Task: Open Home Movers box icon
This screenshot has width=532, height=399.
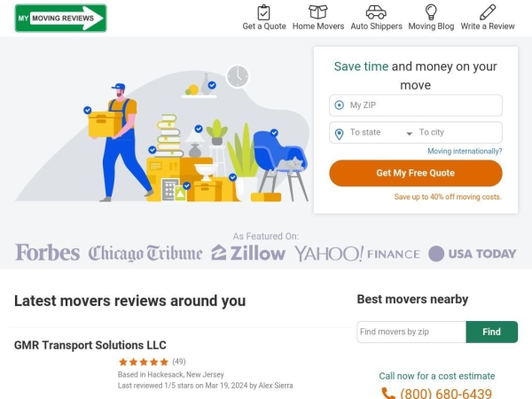Action: [x=318, y=12]
